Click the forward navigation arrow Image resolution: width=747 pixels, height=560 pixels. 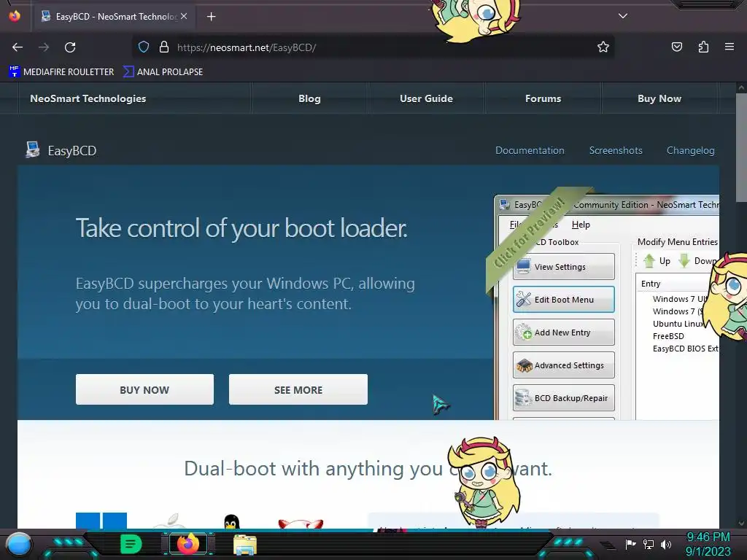[x=44, y=47]
